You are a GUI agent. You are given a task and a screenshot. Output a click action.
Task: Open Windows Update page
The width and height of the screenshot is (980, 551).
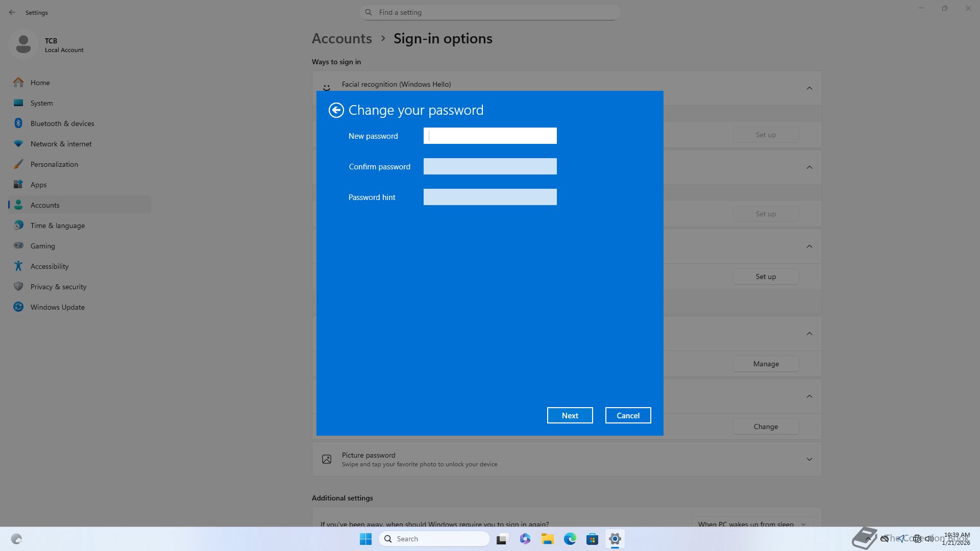tap(57, 307)
